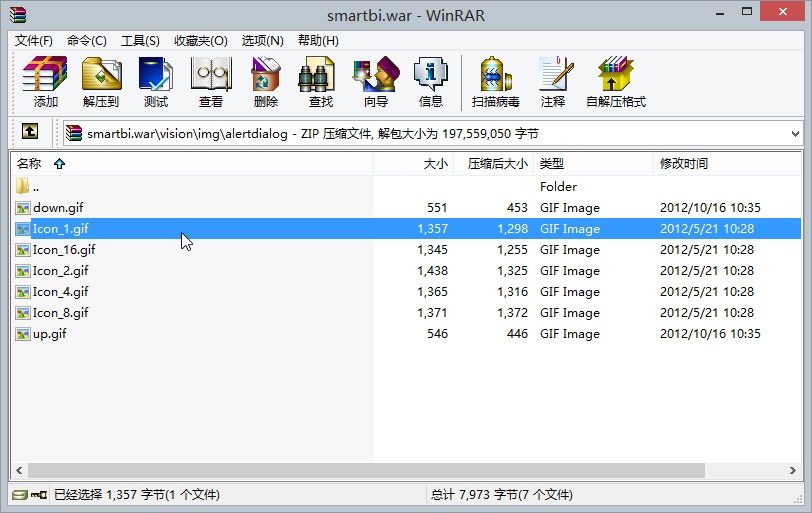Open the Favorites (收藏夹) menu

pos(200,40)
